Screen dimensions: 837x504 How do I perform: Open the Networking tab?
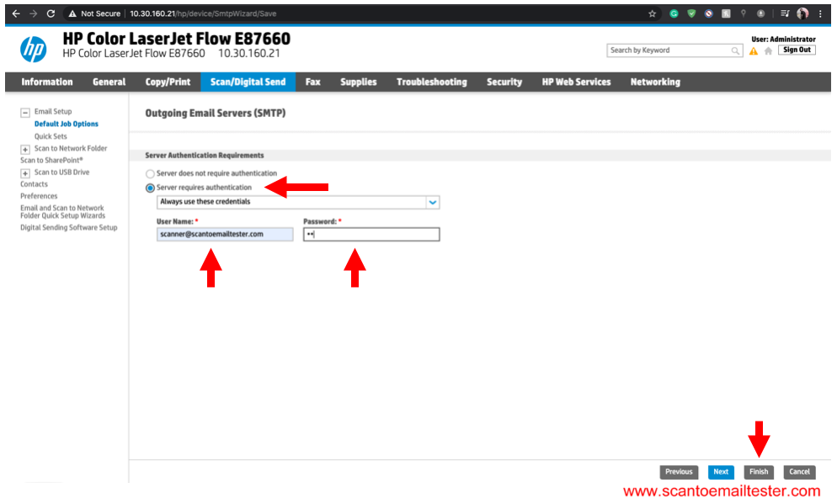654,82
